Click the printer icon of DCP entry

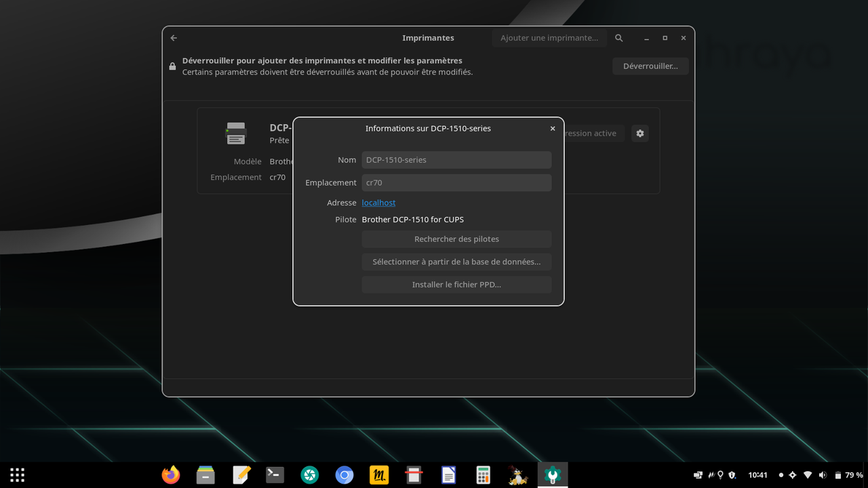click(x=236, y=134)
